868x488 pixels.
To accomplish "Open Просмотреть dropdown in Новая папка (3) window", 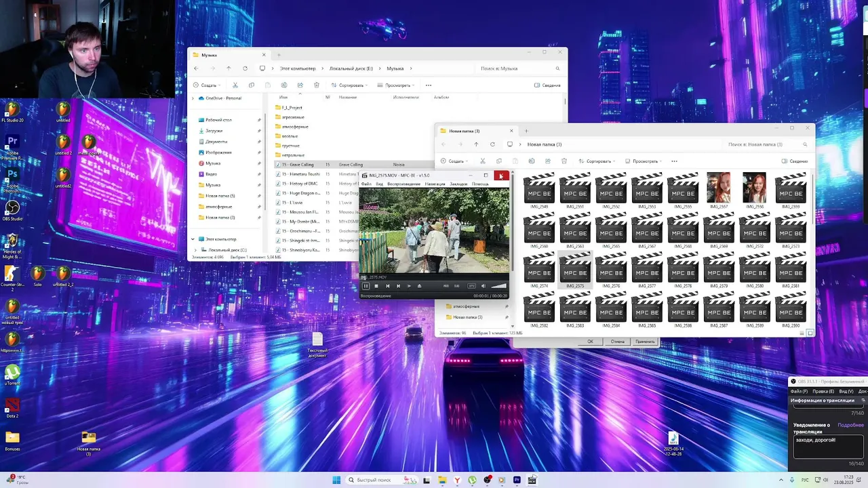I will (644, 161).
